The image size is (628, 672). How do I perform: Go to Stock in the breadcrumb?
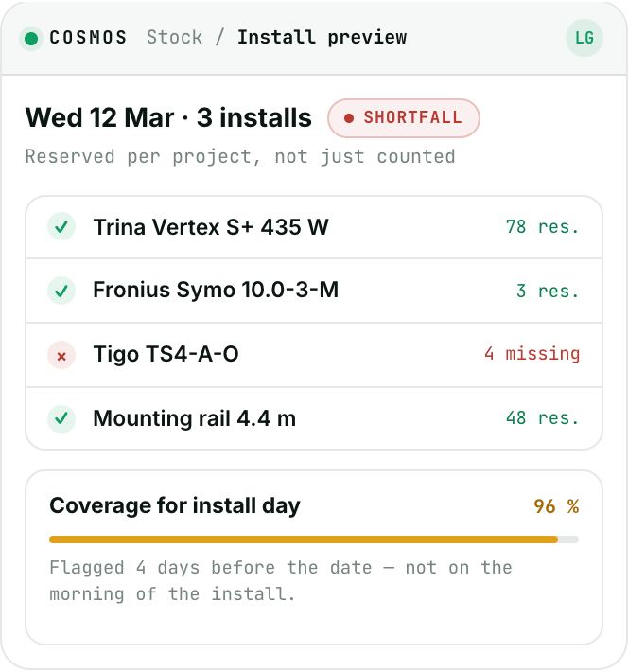[174, 37]
